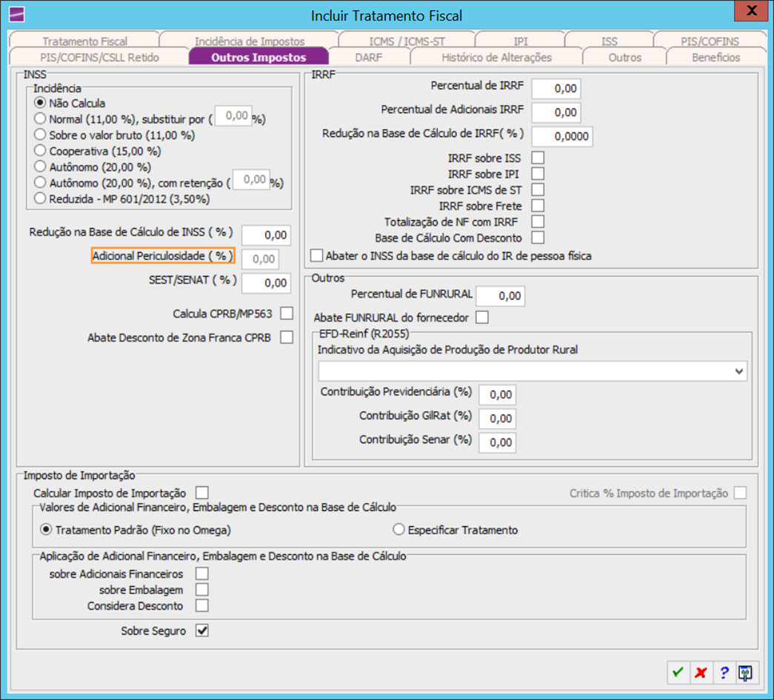
Task: Switch to ISS tab
Action: [609, 41]
